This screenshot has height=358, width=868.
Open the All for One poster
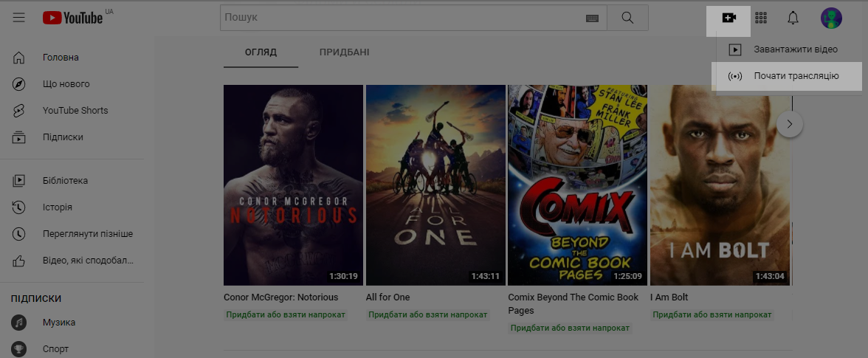[435, 185]
